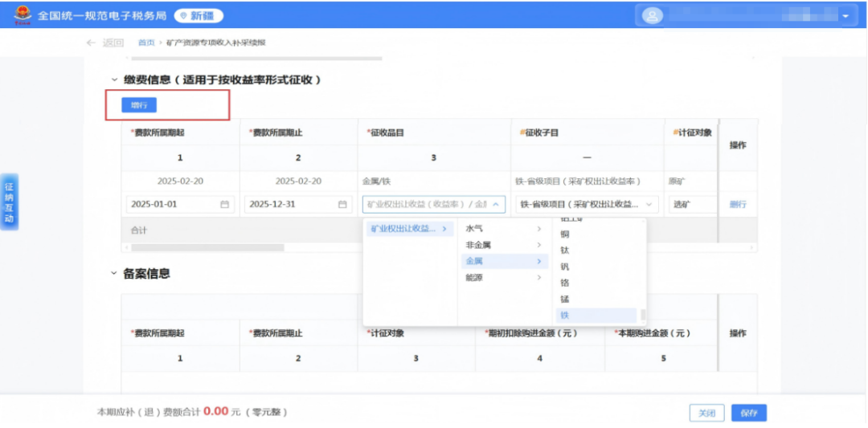Open the 征纳互动 side tab

(9, 202)
